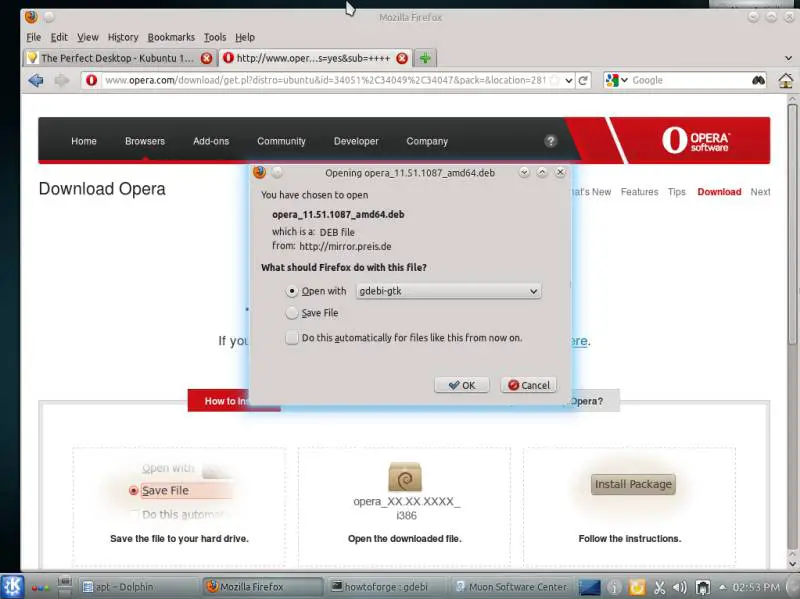Open the Browsers navigation link
The image size is (800, 599).
(x=145, y=141)
